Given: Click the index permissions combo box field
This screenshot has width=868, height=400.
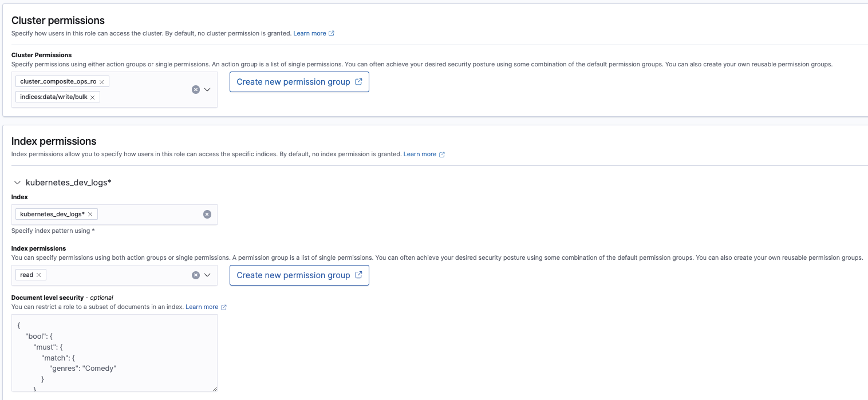Looking at the screenshot, I should [x=115, y=275].
